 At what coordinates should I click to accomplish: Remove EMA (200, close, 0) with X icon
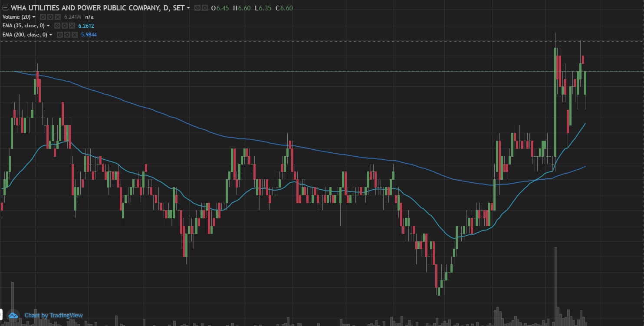(75, 35)
